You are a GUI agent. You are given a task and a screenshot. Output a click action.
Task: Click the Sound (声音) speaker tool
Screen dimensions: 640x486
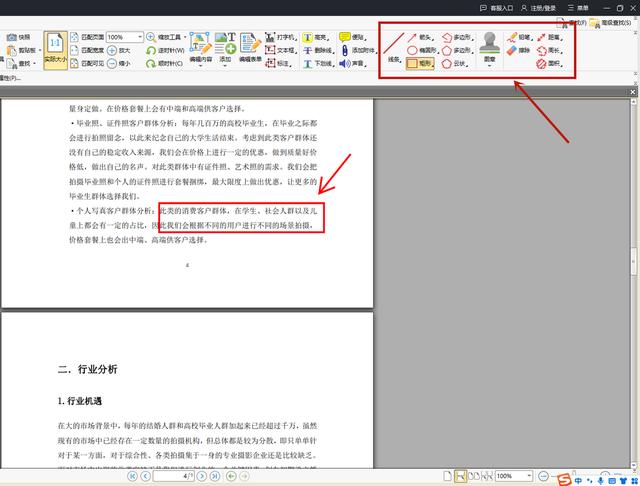[353, 63]
